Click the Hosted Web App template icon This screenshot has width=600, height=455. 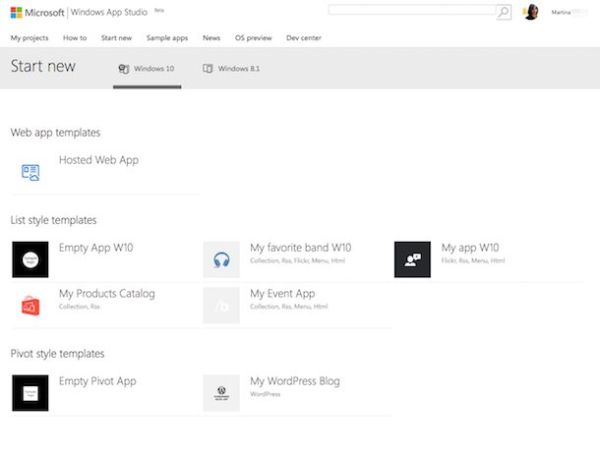click(x=30, y=172)
